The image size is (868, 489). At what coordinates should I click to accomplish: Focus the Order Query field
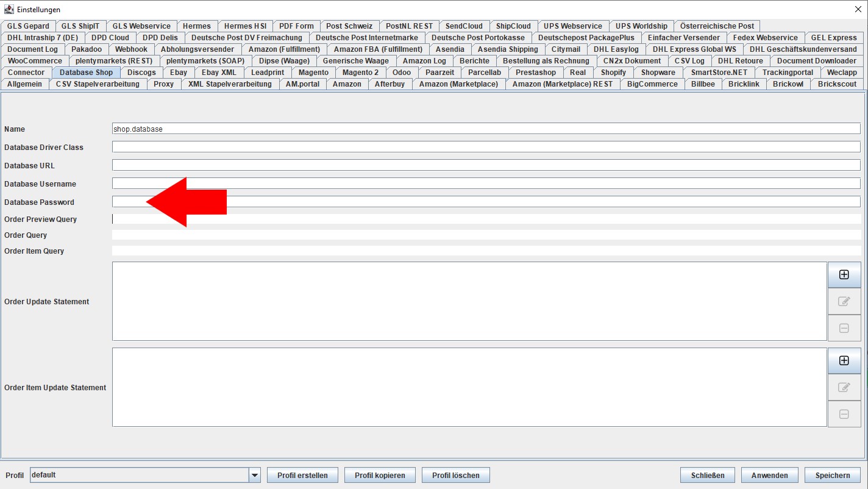click(x=486, y=235)
